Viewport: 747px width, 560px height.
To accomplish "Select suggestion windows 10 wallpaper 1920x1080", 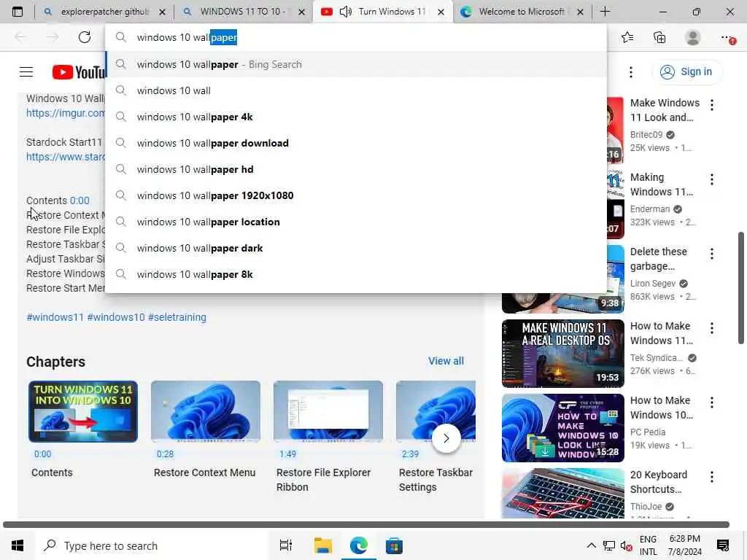I will [356, 195].
